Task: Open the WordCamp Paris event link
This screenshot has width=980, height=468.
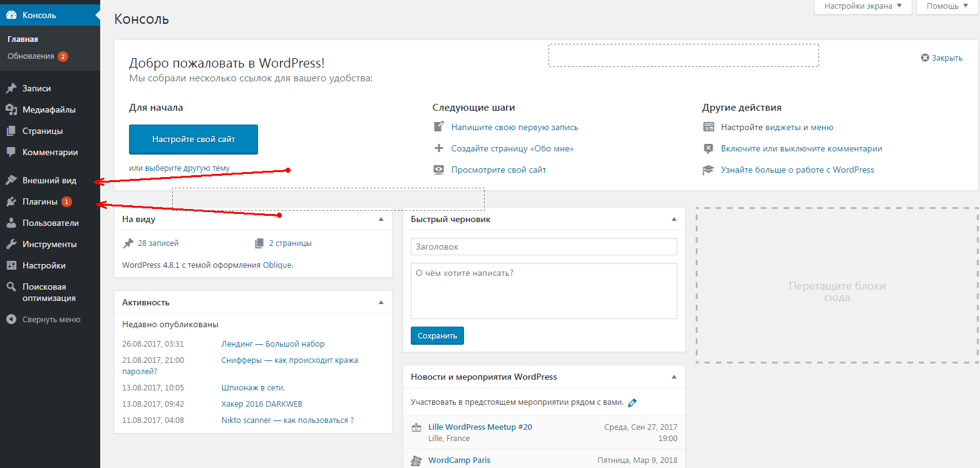Action: pyautogui.click(x=459, y=460)
